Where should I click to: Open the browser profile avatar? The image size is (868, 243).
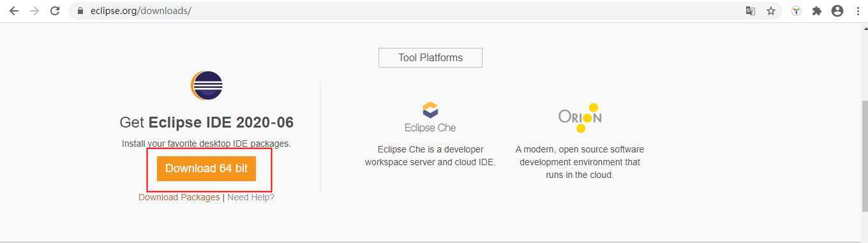pos(837,11)
